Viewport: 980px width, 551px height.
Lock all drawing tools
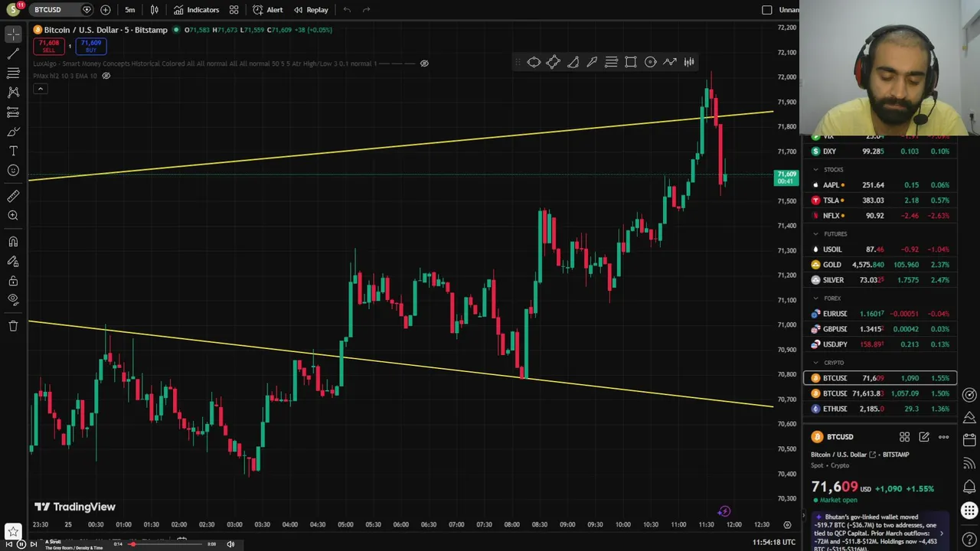tap(13, 281)
